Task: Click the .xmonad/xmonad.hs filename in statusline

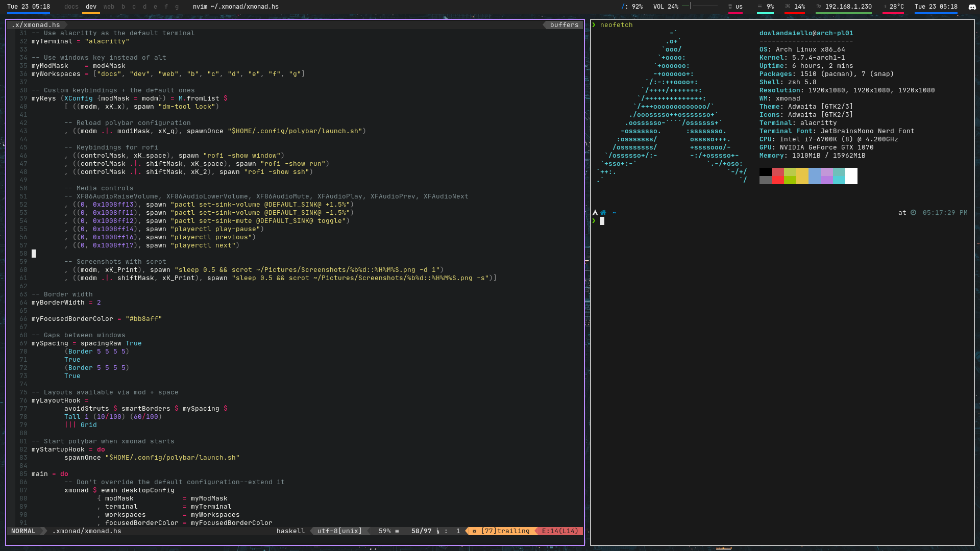Action: click(87, 531)
